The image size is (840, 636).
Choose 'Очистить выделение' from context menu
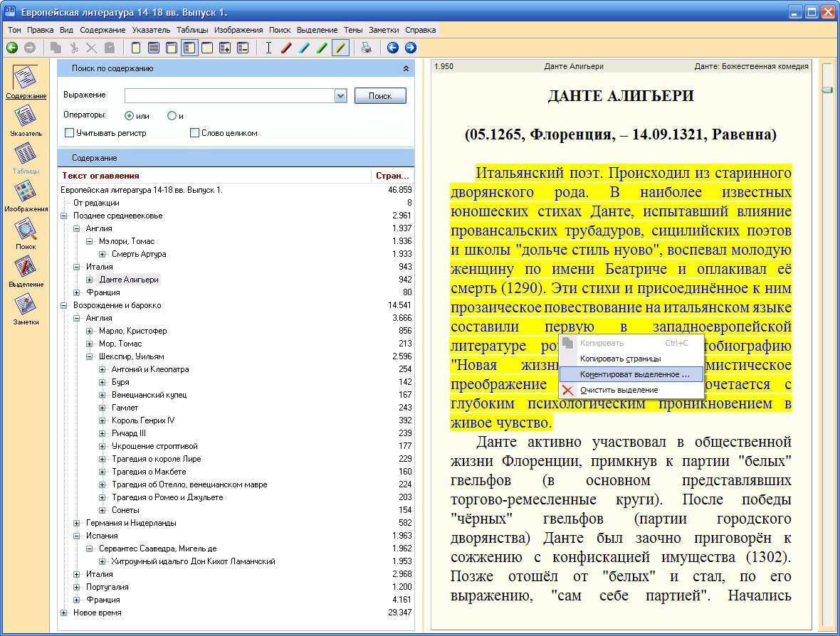point(631,391)
